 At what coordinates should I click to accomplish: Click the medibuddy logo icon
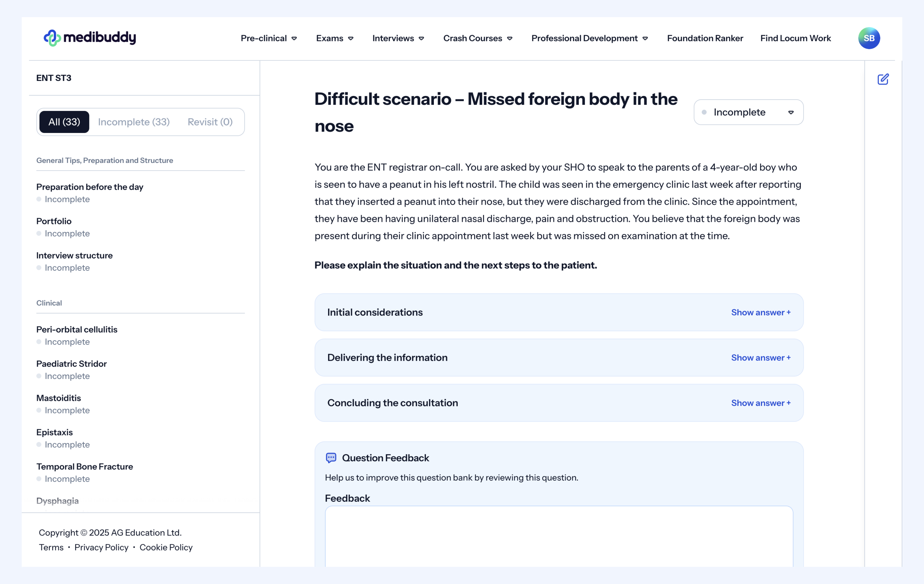pyautogui.click(x=52, y=38)
